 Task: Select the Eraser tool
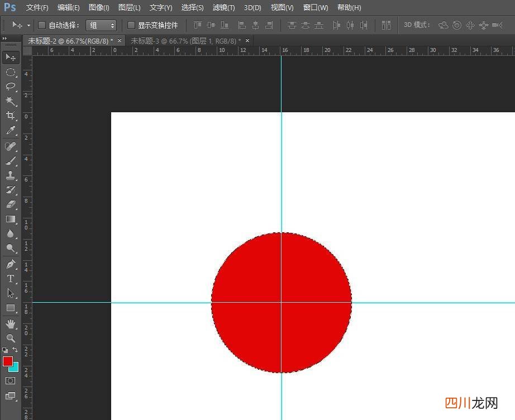[x=11, y=204]
